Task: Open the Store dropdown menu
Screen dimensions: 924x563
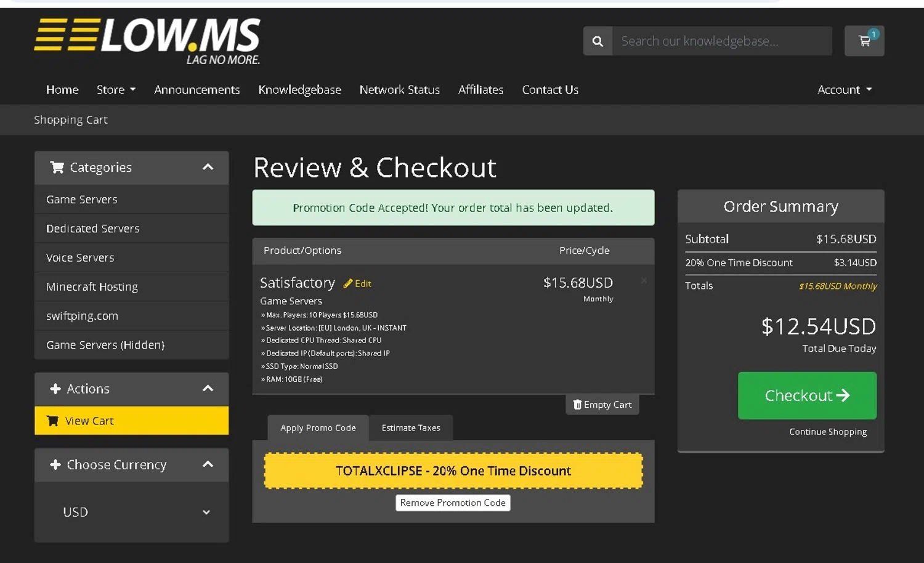Action: click(116, 90)
